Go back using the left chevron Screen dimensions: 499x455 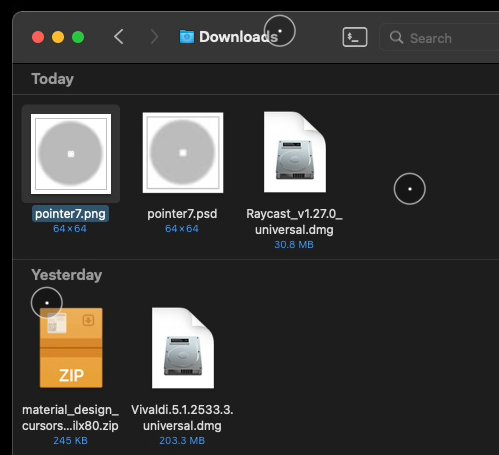[x=119, y=37]
